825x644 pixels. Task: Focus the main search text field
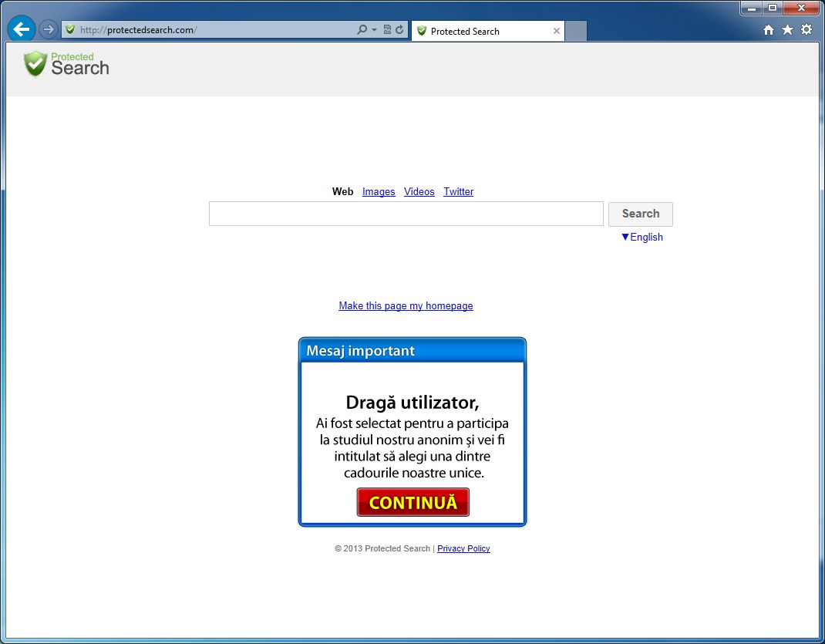[406, 214]
